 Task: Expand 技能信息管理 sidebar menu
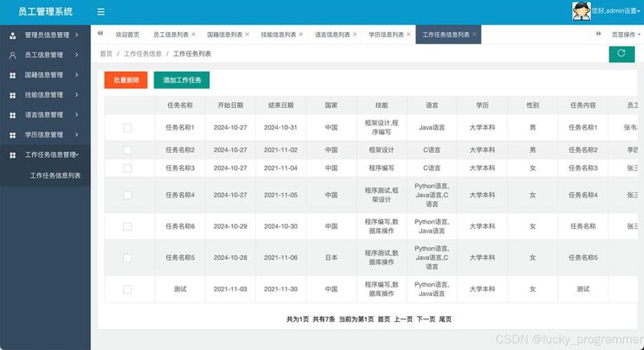45,95
